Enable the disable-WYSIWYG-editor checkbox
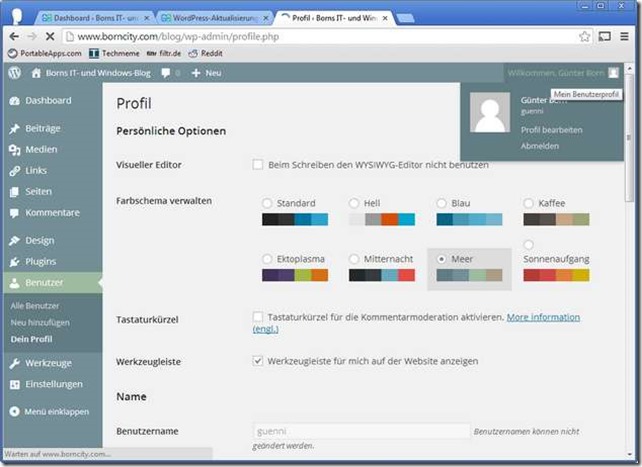This screenshot has height=467, width=642. (x=258, y=164)
